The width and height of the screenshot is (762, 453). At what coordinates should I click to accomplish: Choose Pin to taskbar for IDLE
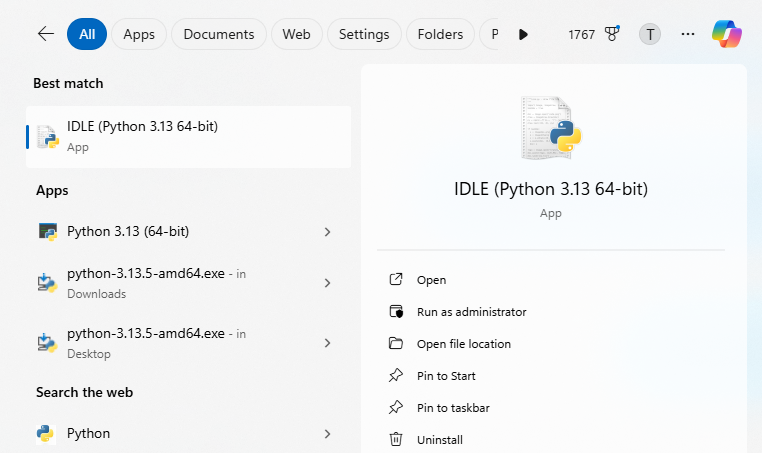point(453,408)
